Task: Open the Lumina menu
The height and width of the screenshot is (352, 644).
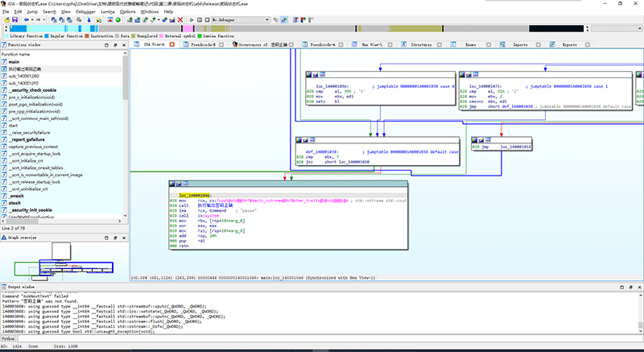Action: coord(107,12)
